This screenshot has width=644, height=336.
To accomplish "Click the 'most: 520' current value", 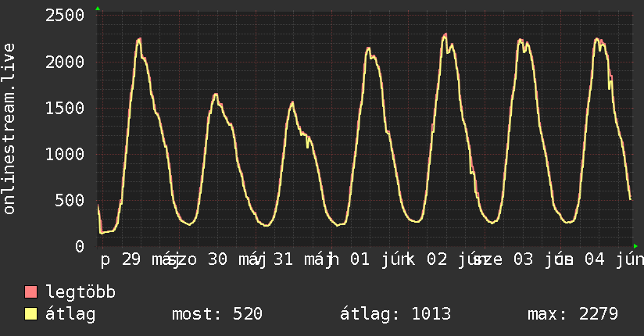I will coord(217,314).
